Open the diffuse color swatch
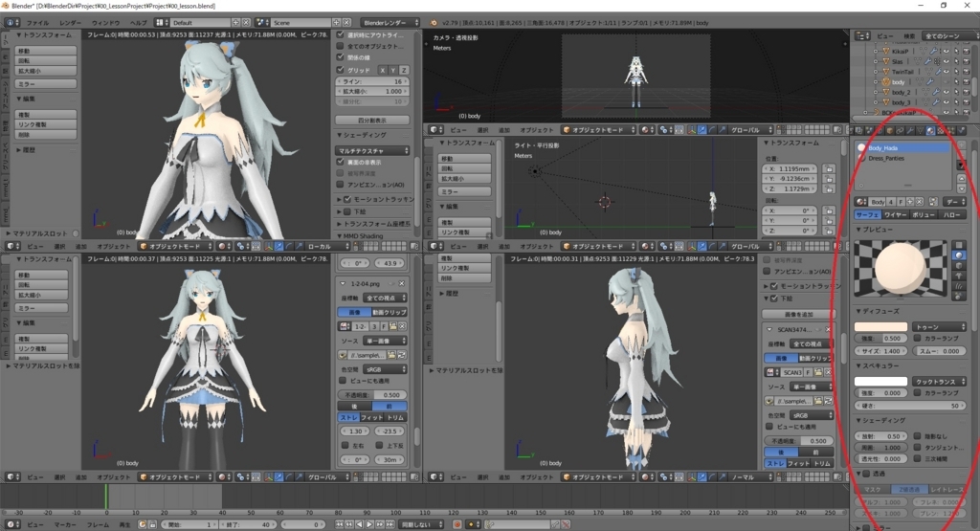 (x=880, y=326)
